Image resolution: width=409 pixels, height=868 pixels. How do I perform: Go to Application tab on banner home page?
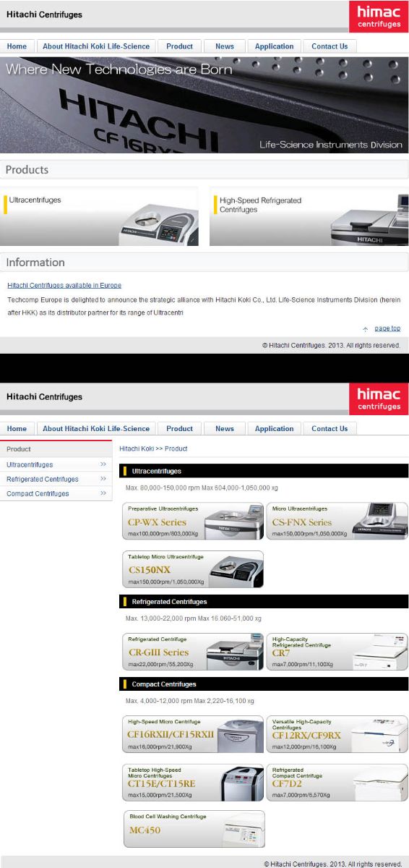[x=275, y=46]
